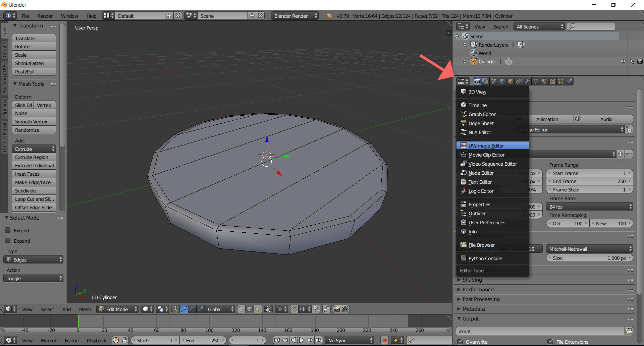Open the Material properties tab (sphere icon)
The image size is (644, 346).
coord(544,81)
